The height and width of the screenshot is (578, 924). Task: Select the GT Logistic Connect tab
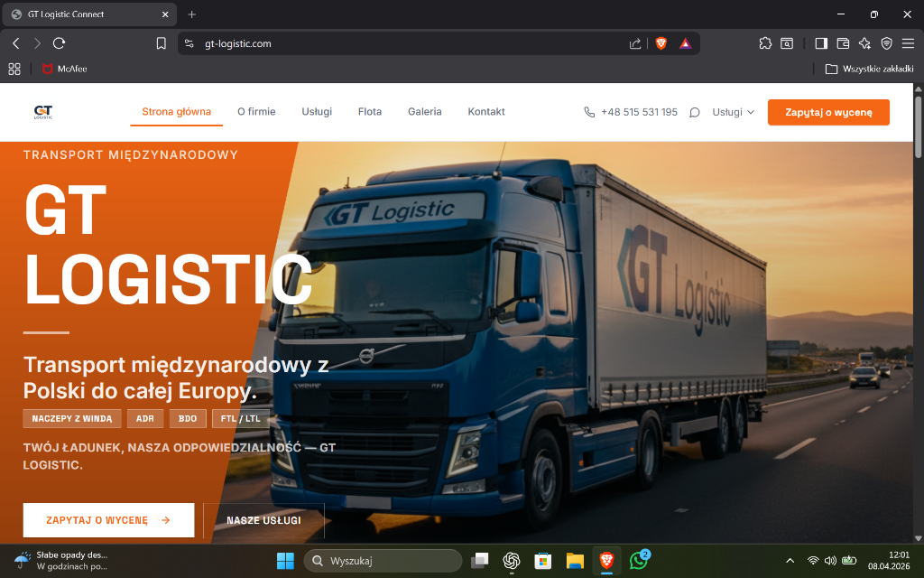88,14
